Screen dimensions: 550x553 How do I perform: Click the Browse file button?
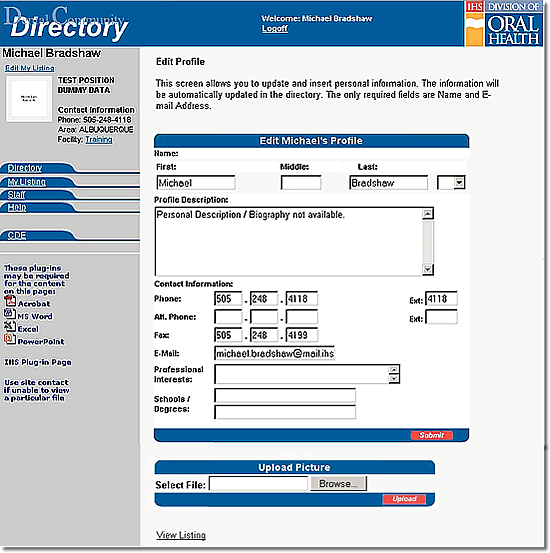click(338, 484)
